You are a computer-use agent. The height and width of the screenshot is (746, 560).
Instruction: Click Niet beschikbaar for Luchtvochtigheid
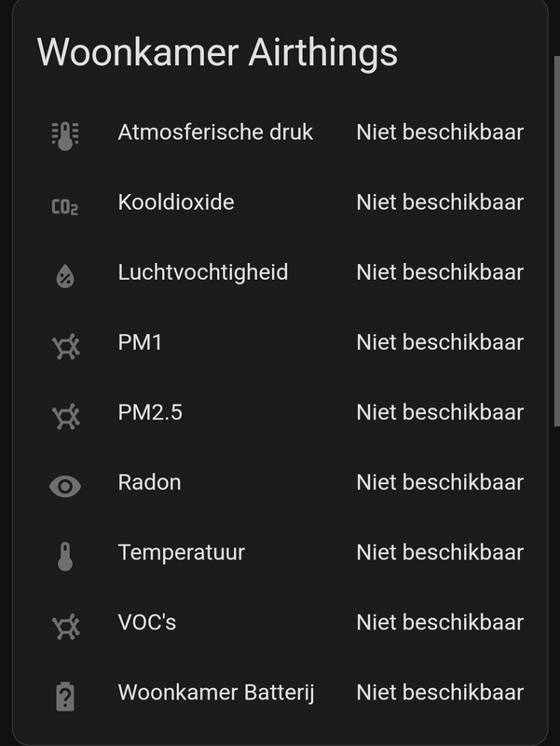(438, 272)
